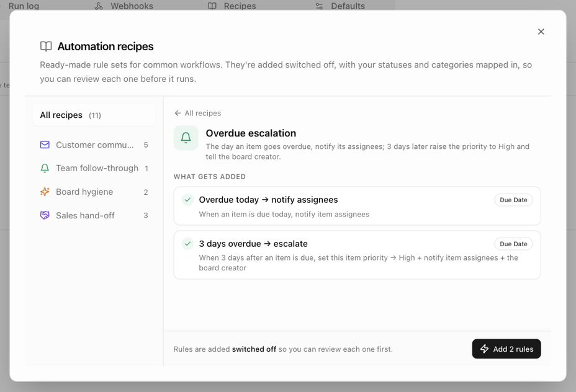This screenshot has width=576, height=392.
Task: Click the 'Rules are added switched off' note
Action: [x=283, y=349]
